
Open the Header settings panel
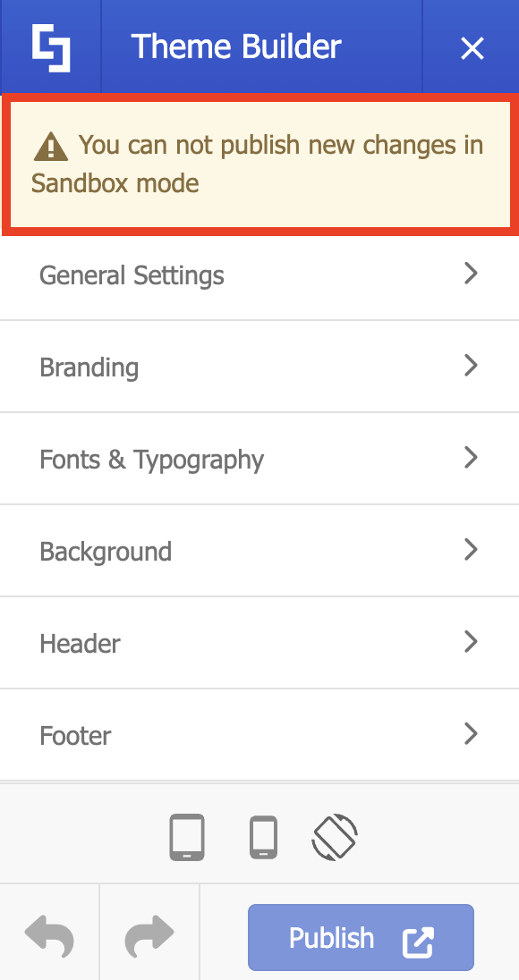click(259, 643)
